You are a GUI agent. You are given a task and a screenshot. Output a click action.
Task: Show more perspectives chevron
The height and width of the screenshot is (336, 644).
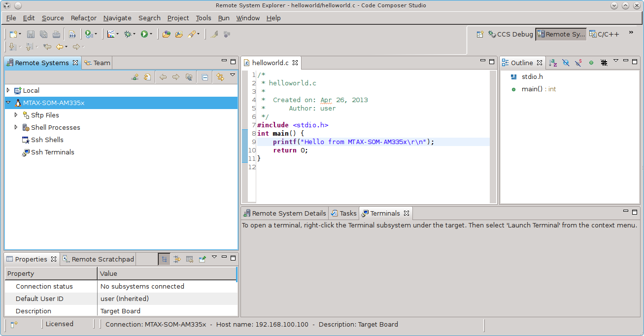tap(631, 33)
